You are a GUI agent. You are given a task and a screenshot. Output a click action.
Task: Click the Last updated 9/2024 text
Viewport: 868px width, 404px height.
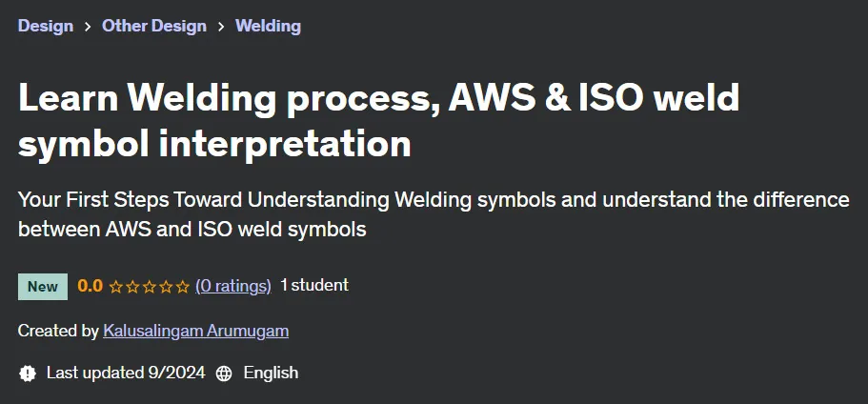tap(126, 373)
